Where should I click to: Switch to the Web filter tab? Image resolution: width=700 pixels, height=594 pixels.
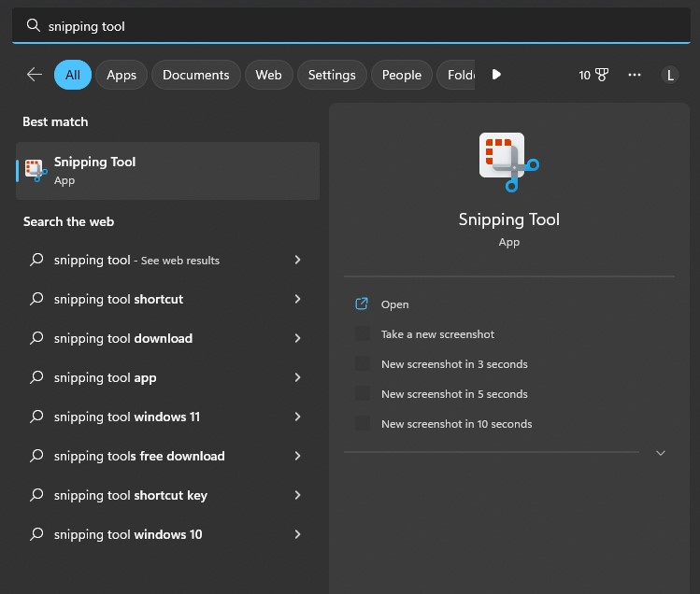(269, 75)
